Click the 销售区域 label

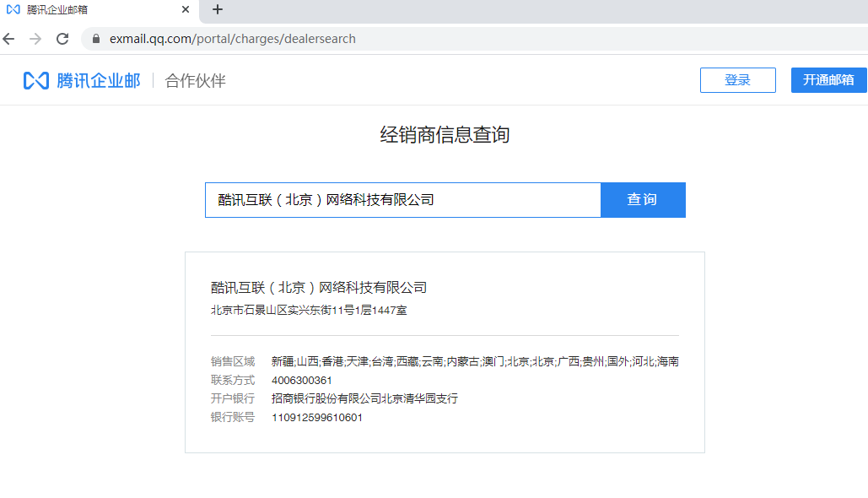(x=233, y=362)
